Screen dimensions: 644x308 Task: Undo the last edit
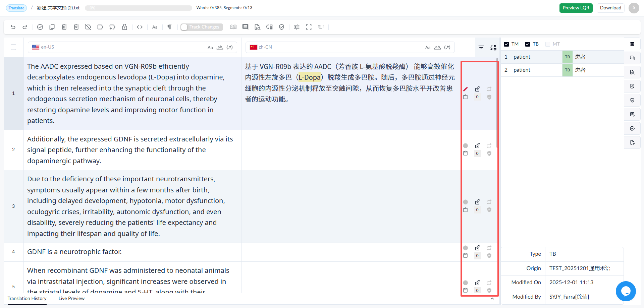tap(13, 27)
